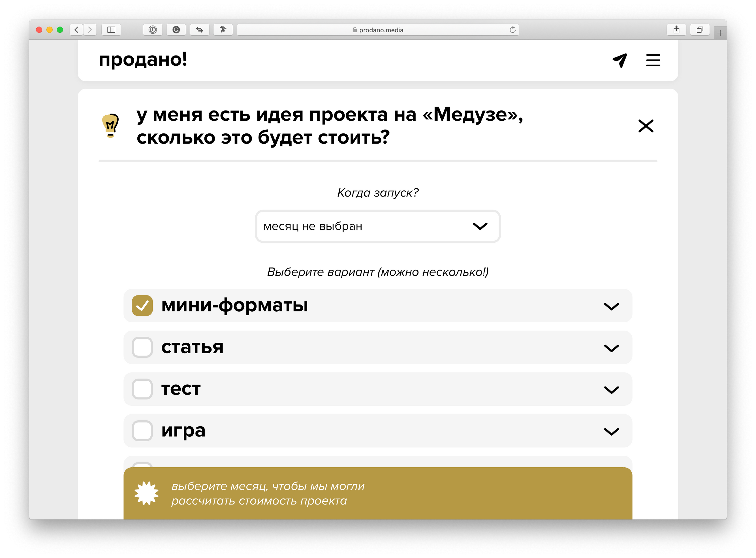Expand the мини-форматы section chevron
Viewport: 756px width, 558px height.
click(x=611, y=306)
